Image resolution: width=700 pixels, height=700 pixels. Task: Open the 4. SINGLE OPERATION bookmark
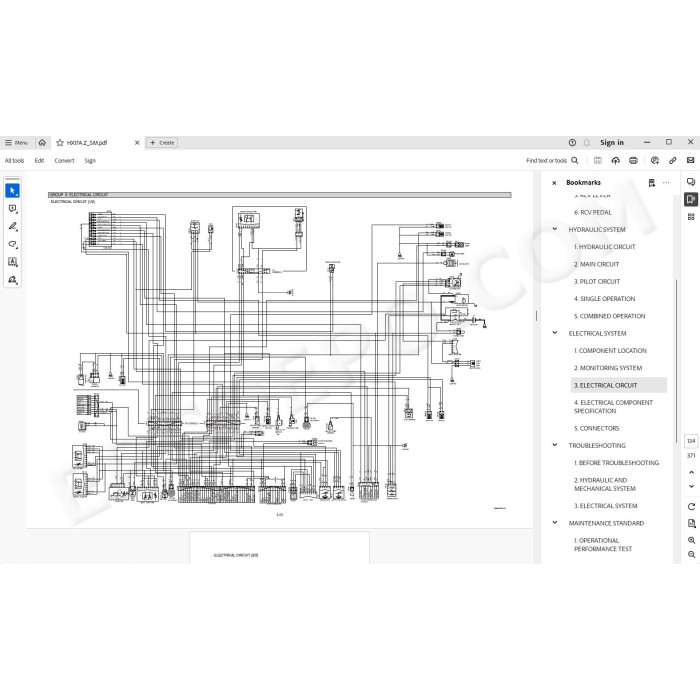pos(604,299)
